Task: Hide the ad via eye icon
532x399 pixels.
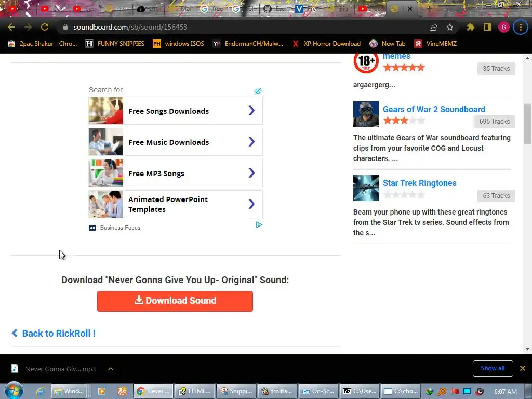Action: (x=258, y=91)
